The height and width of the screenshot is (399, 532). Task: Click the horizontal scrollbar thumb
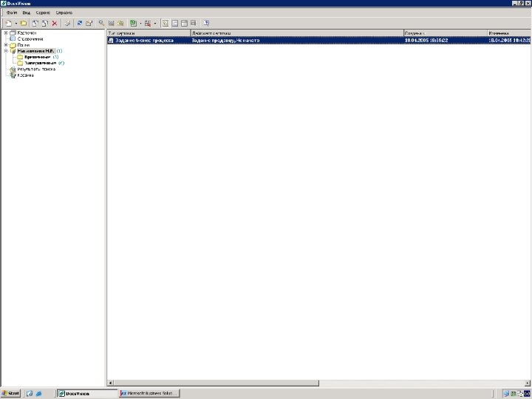coord(216,383)
